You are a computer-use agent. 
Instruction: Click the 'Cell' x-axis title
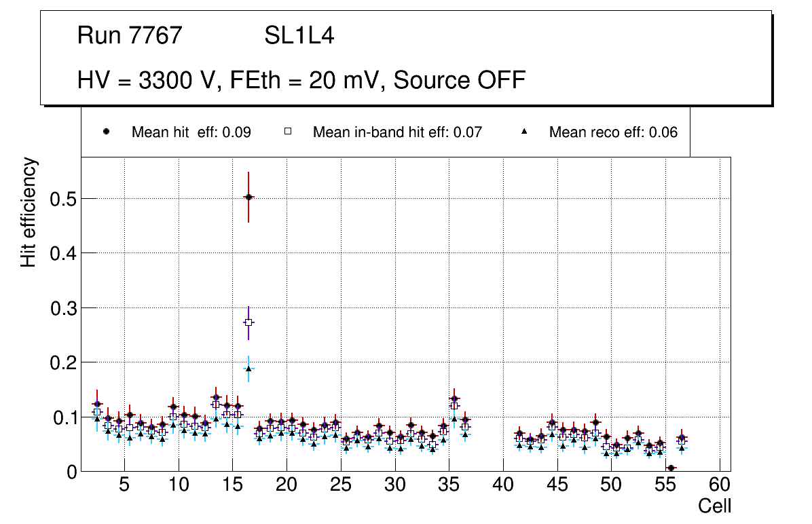pos(714,506)
